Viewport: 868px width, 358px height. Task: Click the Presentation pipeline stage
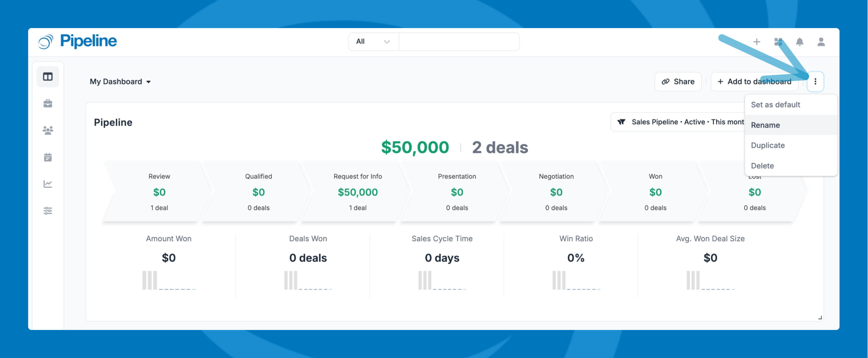[456, 192]
